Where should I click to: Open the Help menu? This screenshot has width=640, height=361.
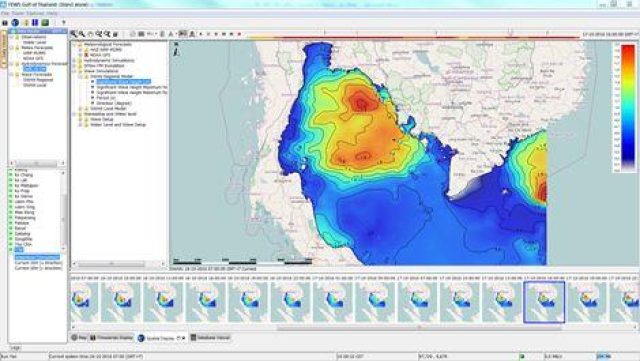pos(52,13)
